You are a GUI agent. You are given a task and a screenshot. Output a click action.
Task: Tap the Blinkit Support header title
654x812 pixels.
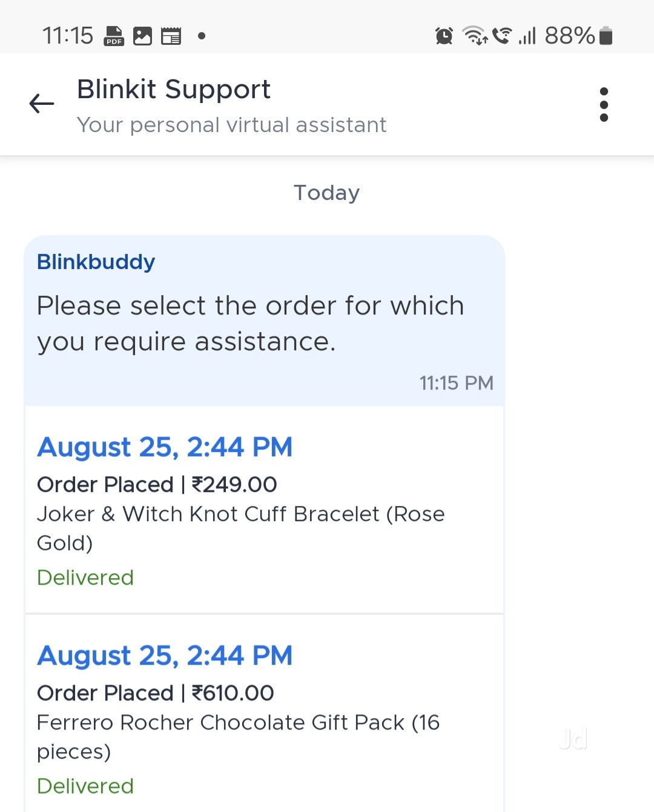[x=174, y=90]
